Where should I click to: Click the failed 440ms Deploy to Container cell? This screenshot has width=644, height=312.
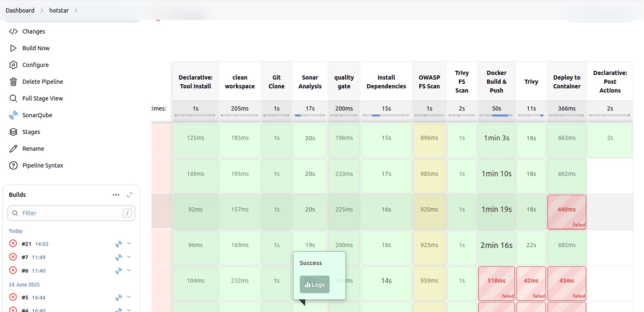[567, 212]
